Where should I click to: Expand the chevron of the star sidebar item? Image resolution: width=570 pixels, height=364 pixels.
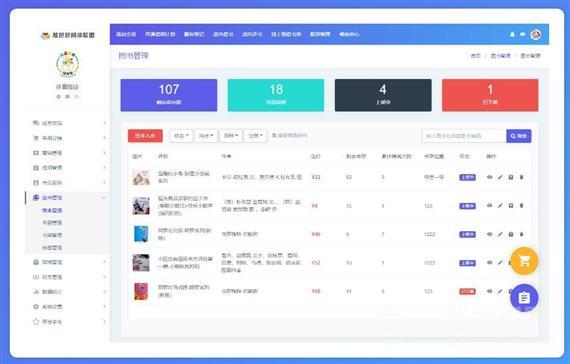point(104,321)
